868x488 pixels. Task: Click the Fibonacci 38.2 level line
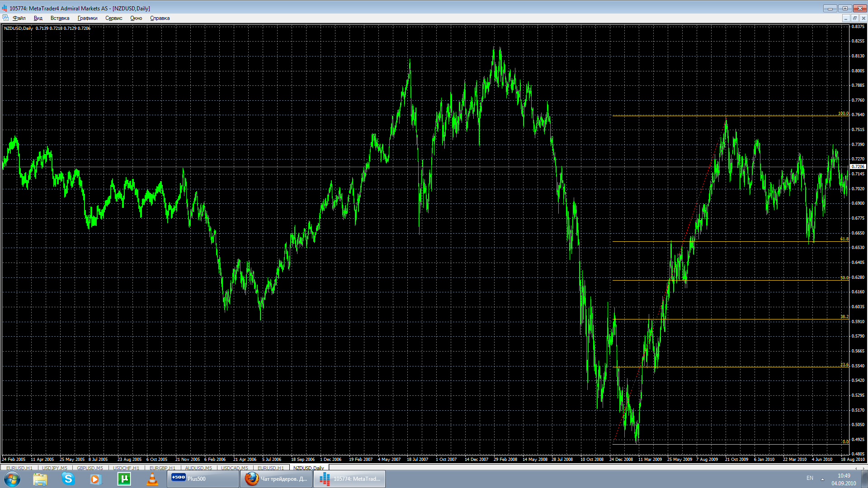tap(730, 319)
